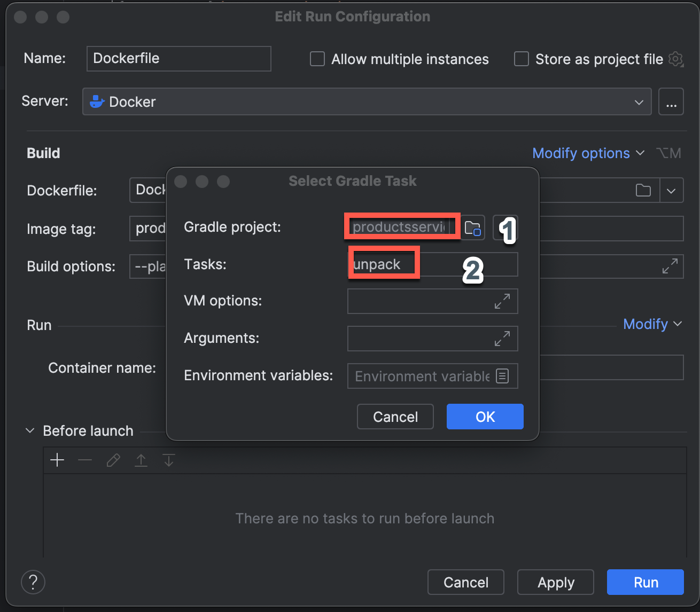Open the Environment variables editor icon

pos(502,376)
